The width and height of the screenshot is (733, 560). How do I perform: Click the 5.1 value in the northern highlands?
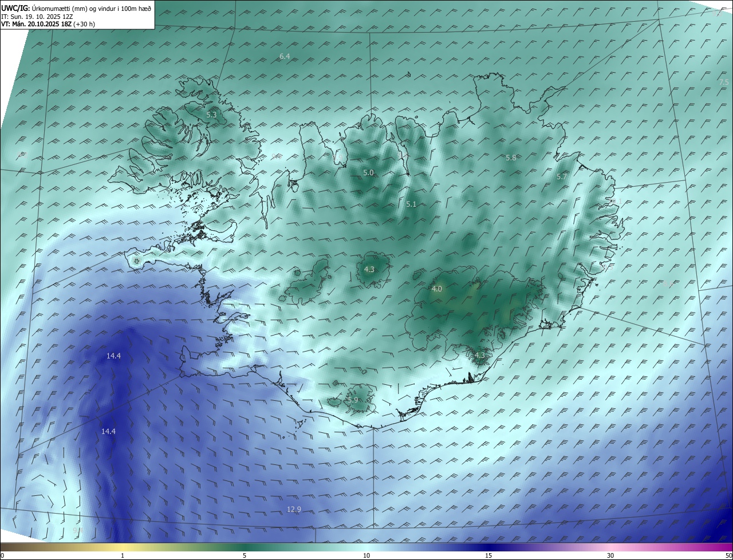[x=411, y=204]
